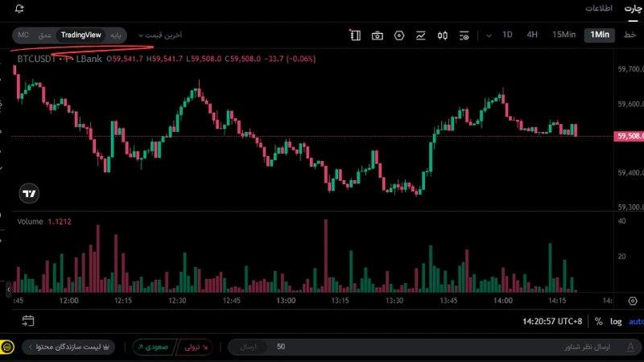Viewport: 644px width, 362px height.
Task: Collapse the left side panel arrow
Action: click(8, 290)
